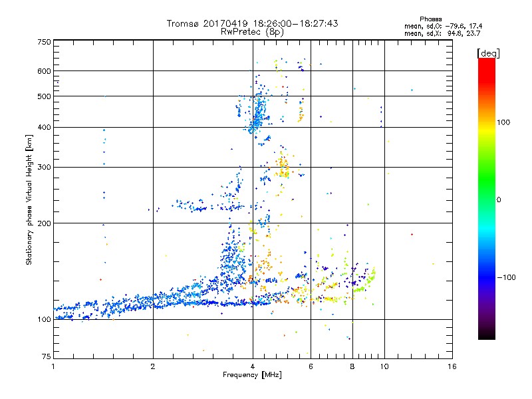Click the x-axis tick label '6'

[311, 366]
